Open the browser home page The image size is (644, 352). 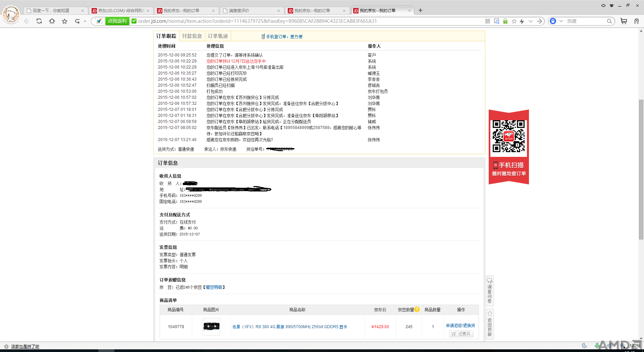52,21
